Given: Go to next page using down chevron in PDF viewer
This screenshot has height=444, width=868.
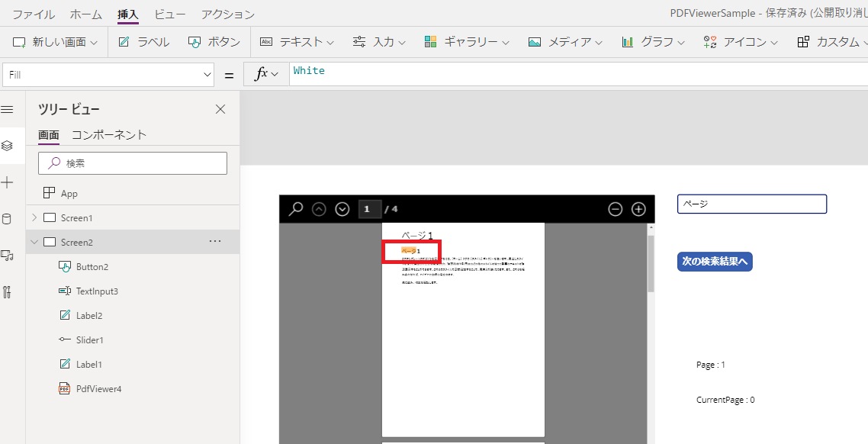Looking at the screenshot, I should tap(342, 208).
